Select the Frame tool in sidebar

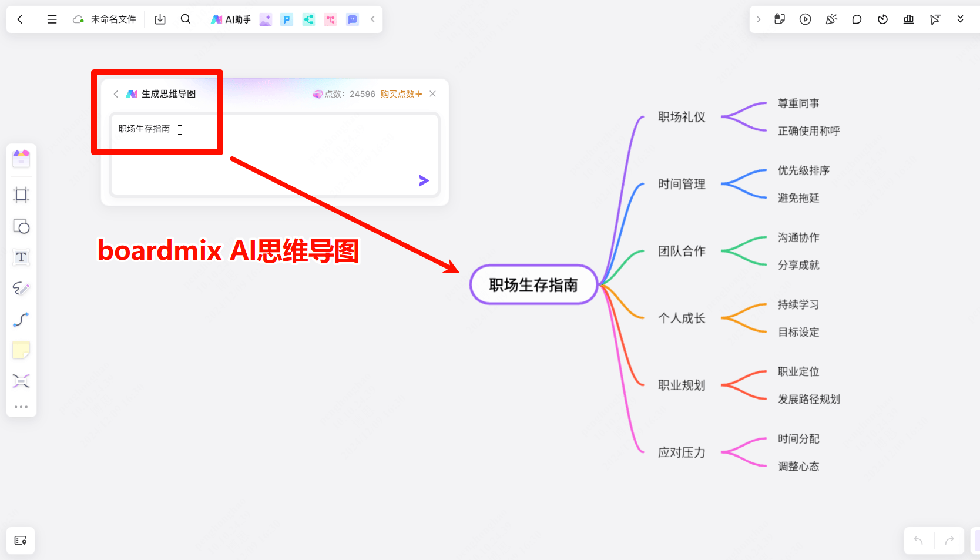[x=21, y=195]
